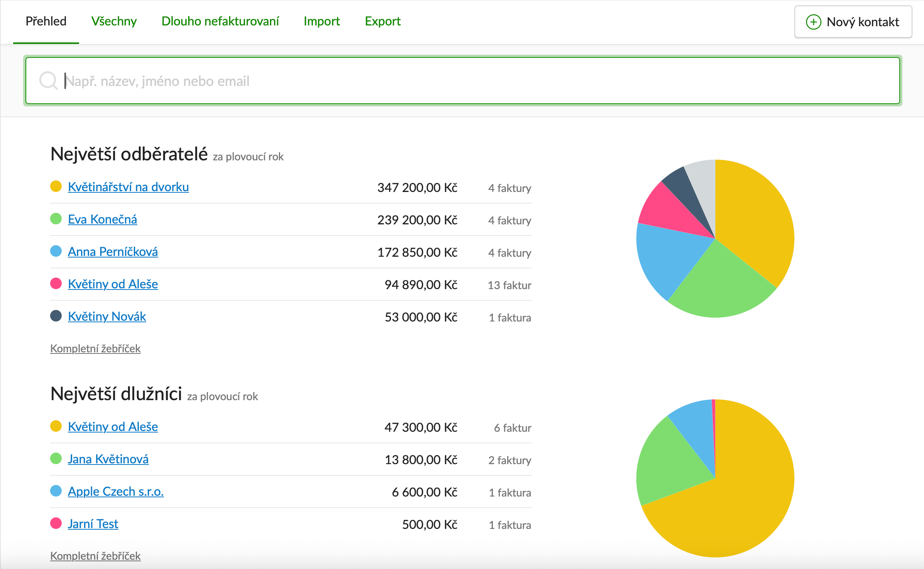Open the Anna Perníčková contact

[113, 252]
